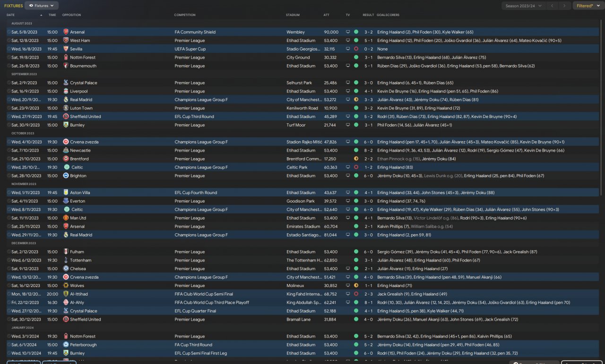
Task: Click the Man Utd club badge
Action: click(x=66, y=218)
